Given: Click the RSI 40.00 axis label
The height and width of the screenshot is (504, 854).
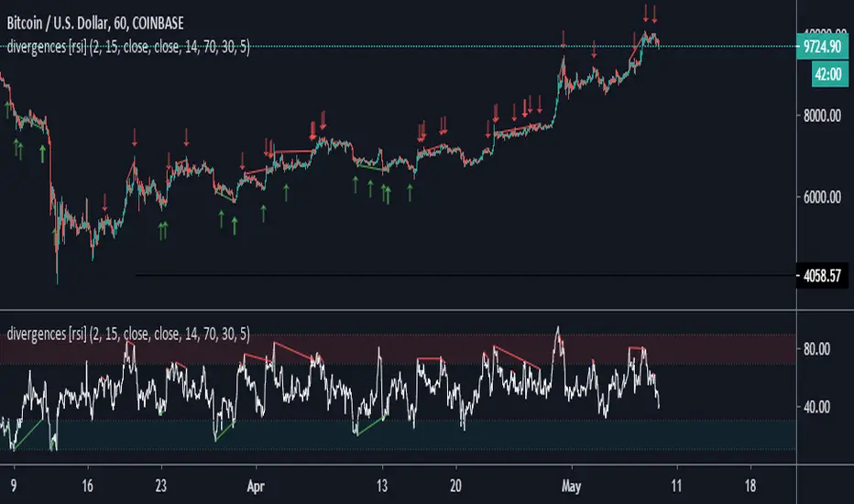Looking at the screenshot, I should click(x=816, y=407).
